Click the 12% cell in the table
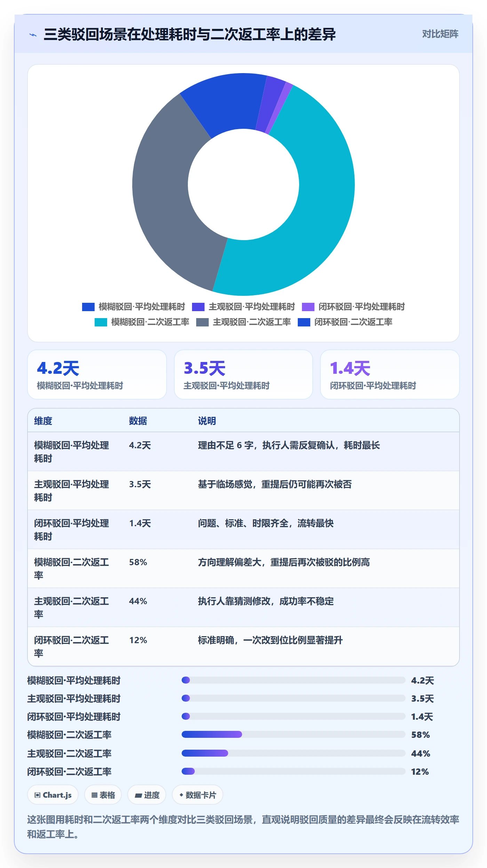487x868 pixels. (138, 640)
